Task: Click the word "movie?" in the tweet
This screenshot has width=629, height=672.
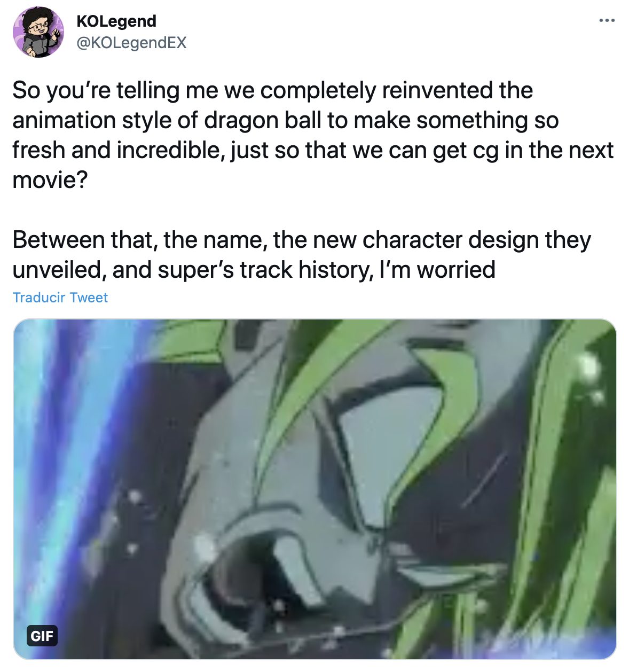Action: click(x=50, y=180)
